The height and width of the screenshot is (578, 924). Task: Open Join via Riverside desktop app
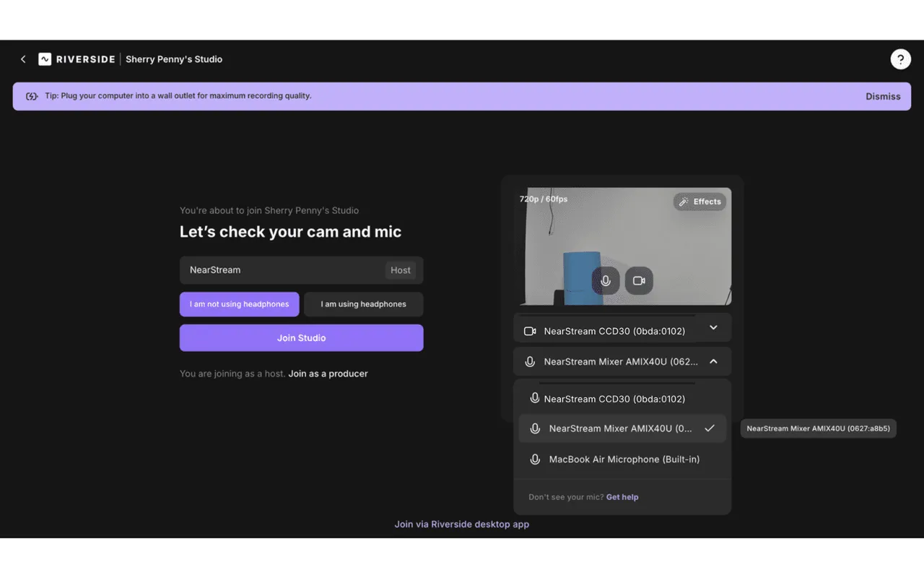point(462,524)
